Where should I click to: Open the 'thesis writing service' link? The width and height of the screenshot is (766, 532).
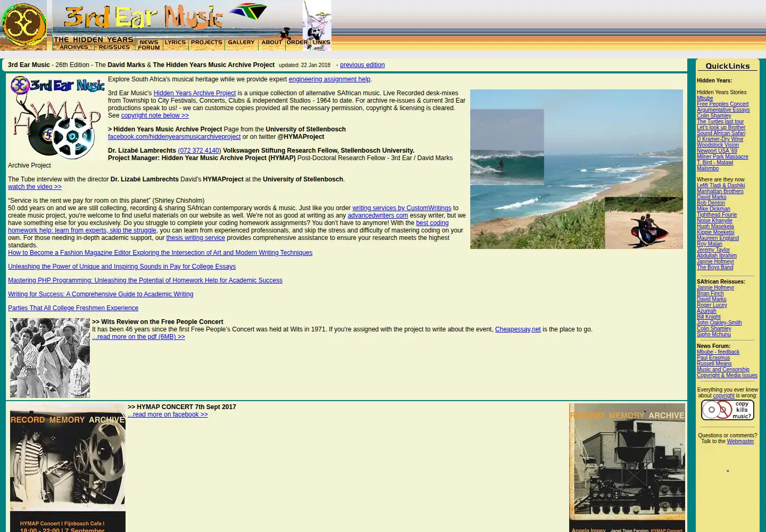tap(195, 238)
